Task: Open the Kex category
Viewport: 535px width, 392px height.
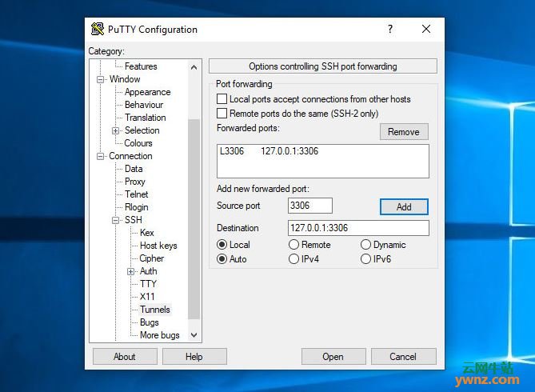Action: pyautogui.click(x=146, y=233)
